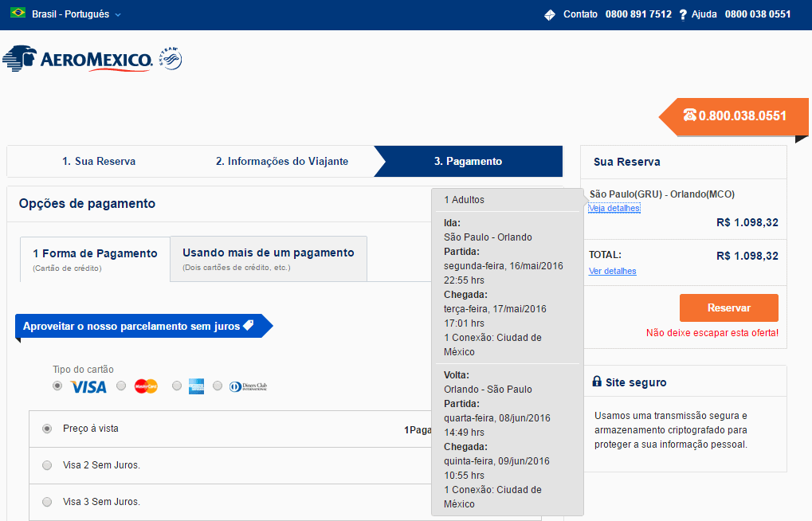The width and height of the screenshot is (812, 521).
Task: Select the MasterCard radio button
Action: pos(121,386)
